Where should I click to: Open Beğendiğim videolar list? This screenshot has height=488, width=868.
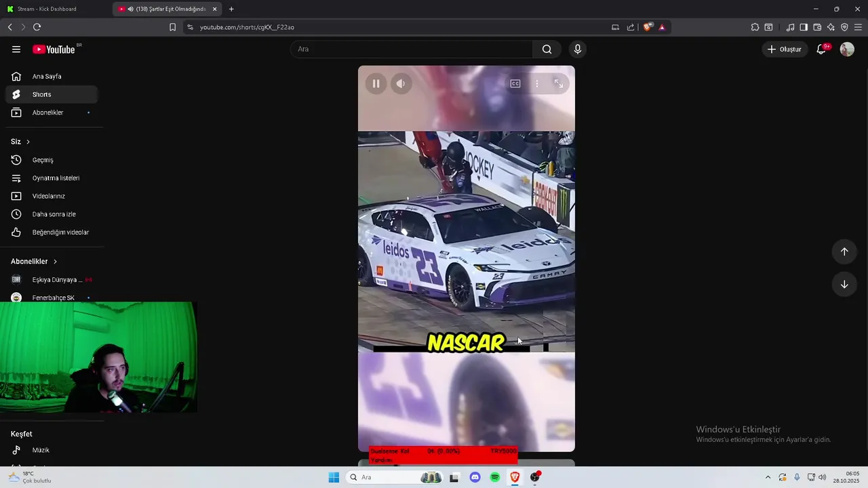click(52, 232)
